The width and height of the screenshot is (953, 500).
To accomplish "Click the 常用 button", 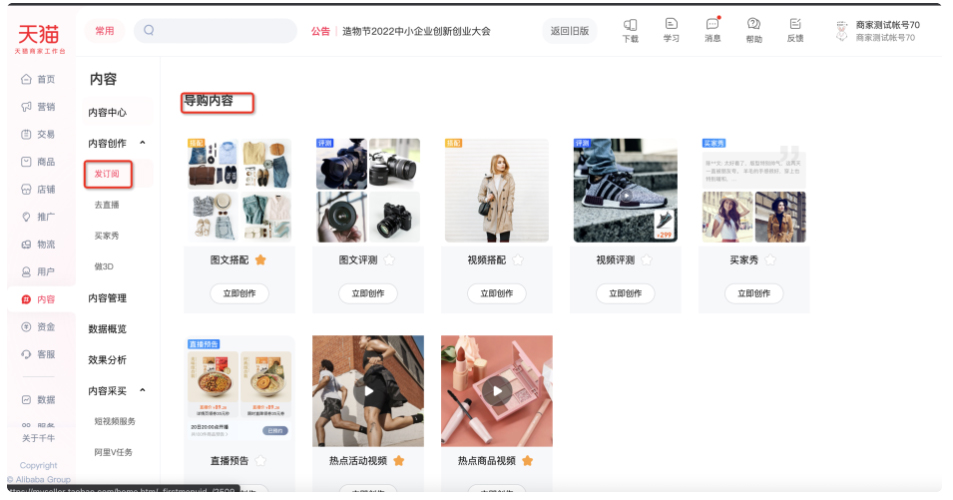I will pos(105,30).
